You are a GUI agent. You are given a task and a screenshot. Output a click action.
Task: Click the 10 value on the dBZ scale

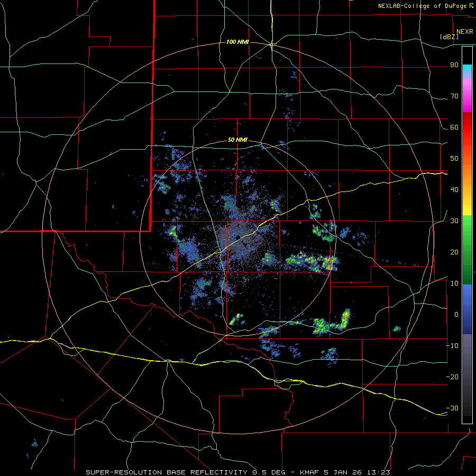click(x=454, y=283)
